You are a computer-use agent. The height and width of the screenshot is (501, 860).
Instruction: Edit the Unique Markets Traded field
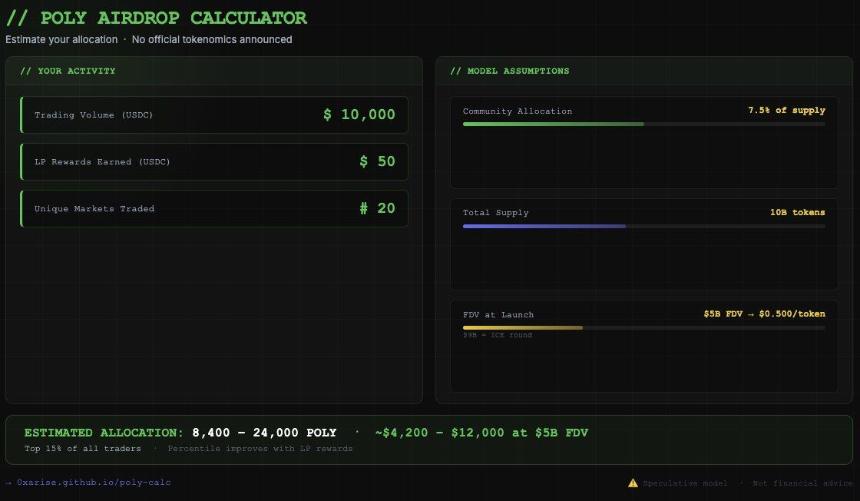214,209
